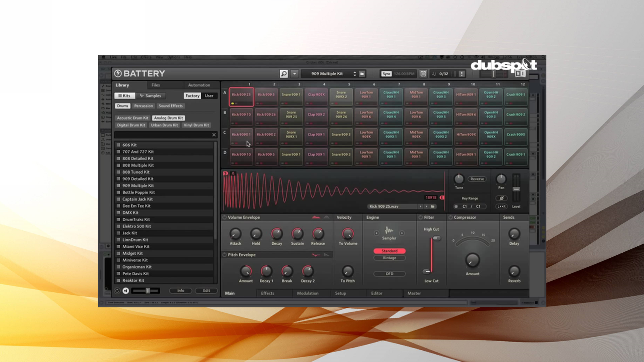
Task: Select the Vintage engine mode
Action: (x=389, y=258)
